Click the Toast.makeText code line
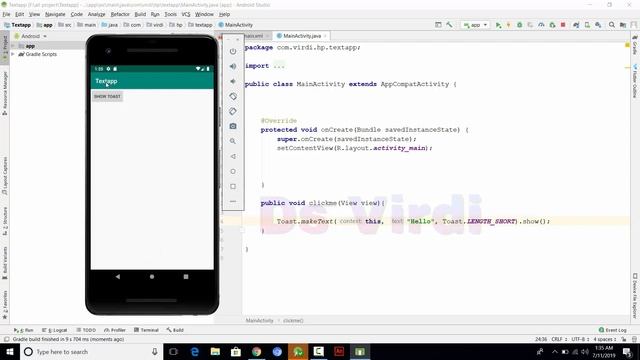The image size is (640, 360). tap(413, 221)
